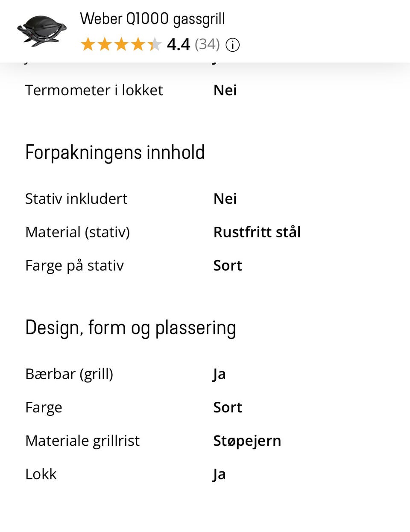The height and width of the screenshot is (532, 410).
Task: Click the Bærbar (grill) label
Action: 69,374
